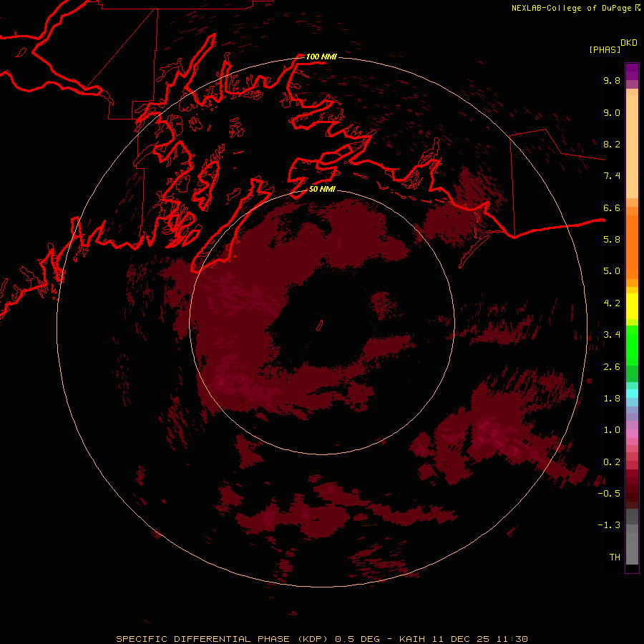Click the 9.8 value on the color scale

coord(612,80)
